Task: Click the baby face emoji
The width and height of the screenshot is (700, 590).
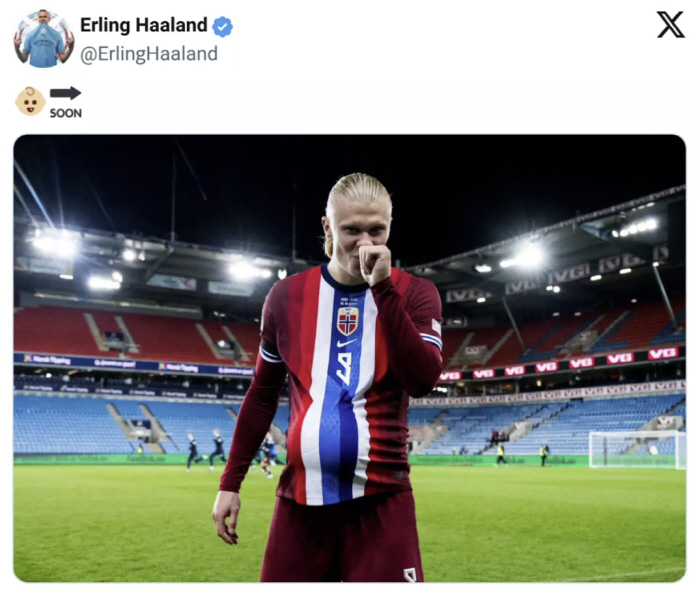Action: point(30,101)
